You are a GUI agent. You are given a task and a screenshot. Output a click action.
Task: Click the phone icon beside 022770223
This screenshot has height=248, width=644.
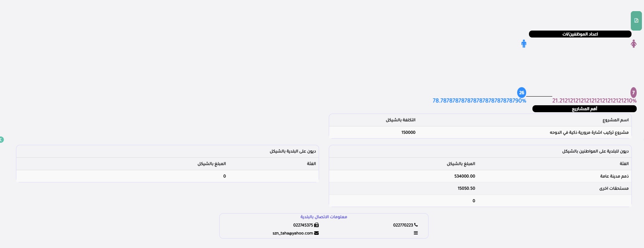point(416,225)
